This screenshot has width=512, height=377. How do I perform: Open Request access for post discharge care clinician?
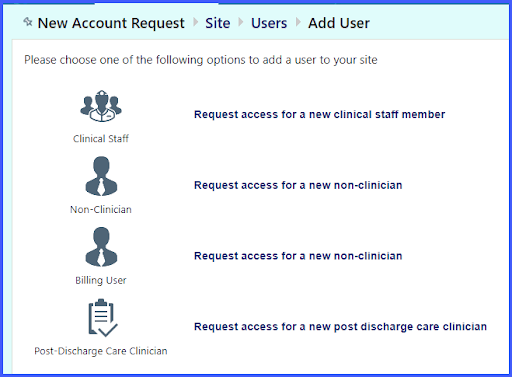coord(340,326)
